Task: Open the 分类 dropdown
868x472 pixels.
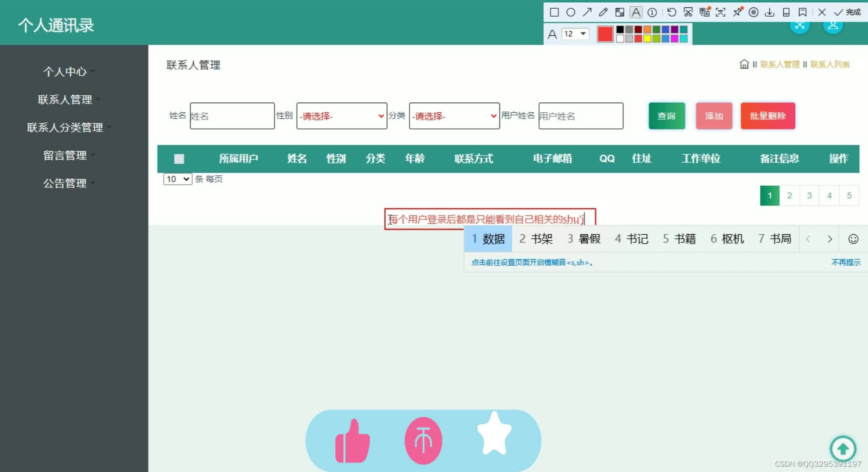Action: pyautogui.click(x=454, y=116)
